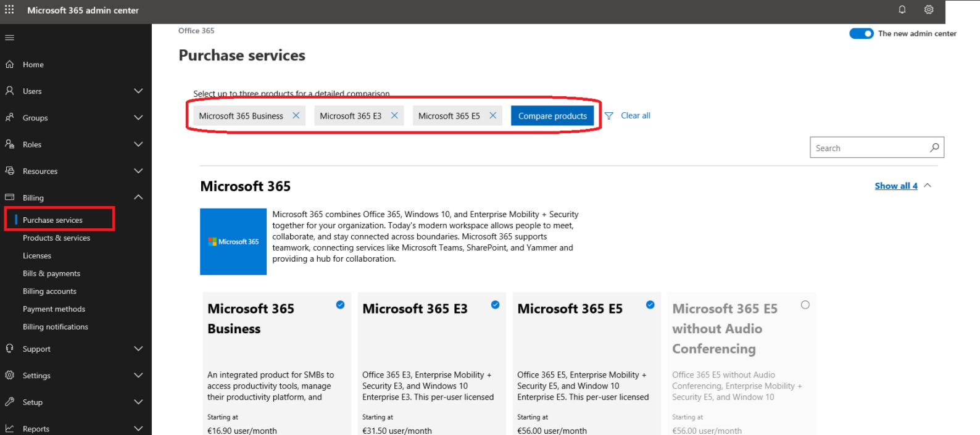Click the €16.90 user/month price
This screenshot has width=980, height=435.
point(242,431)
